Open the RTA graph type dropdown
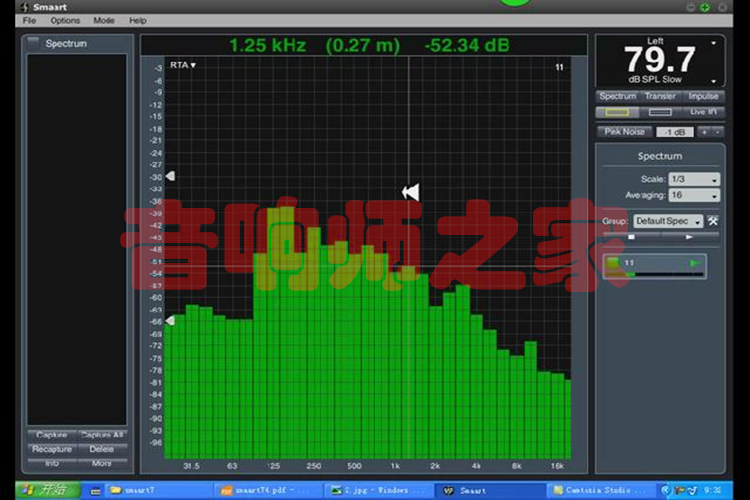750x500 pixels. 183,65
